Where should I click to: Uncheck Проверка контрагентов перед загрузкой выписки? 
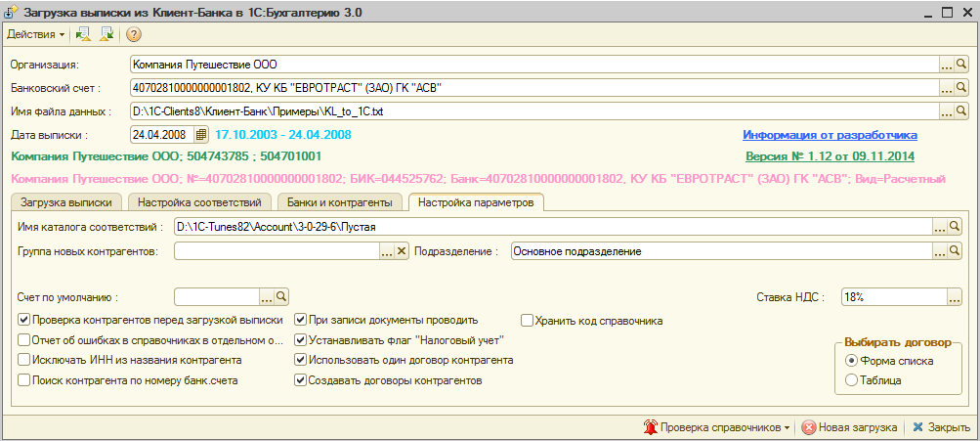coord(24,321)
